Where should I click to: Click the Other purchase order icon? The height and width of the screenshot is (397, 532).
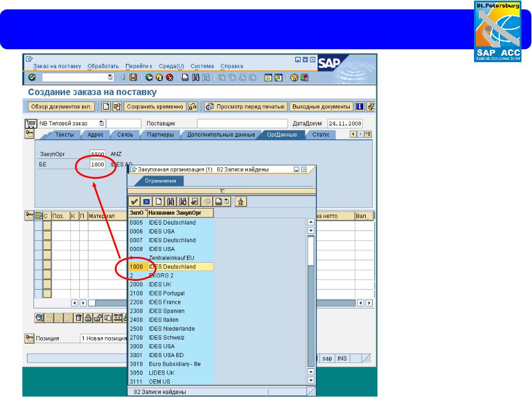point(117,107)
